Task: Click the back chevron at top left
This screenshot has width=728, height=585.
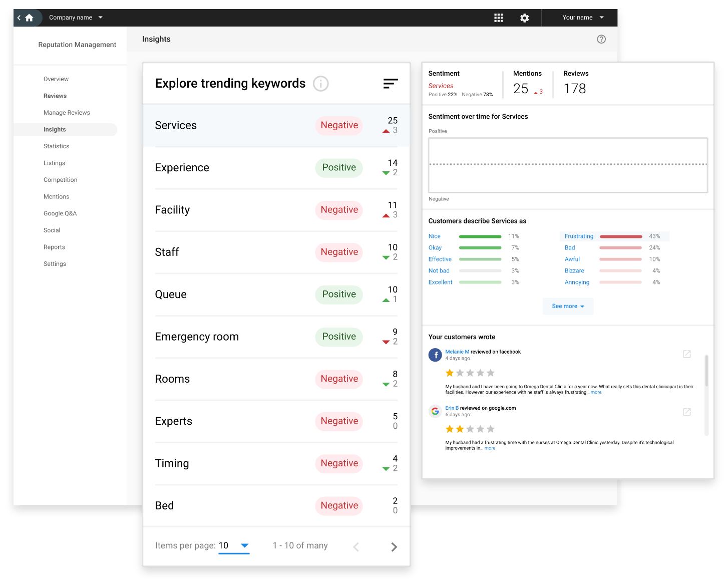Action: (x=18, y=18)
